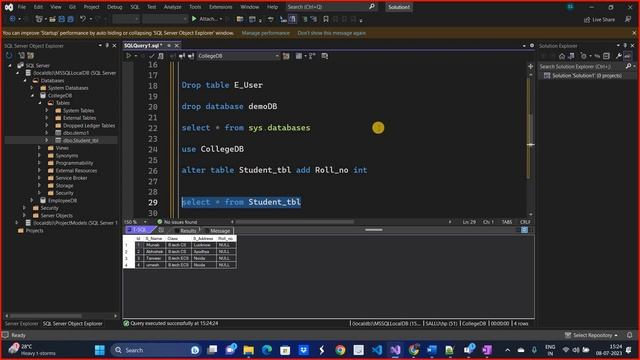Open the Extensions menu

(x=220, y=7)
